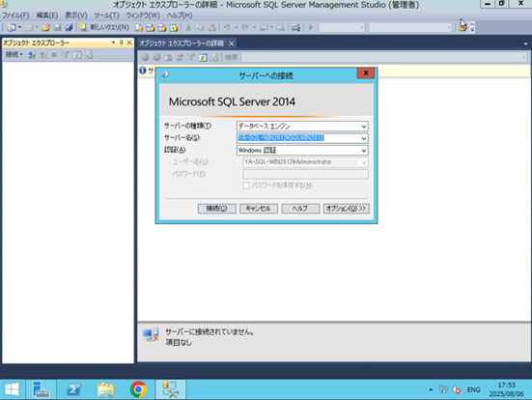Screen dimensions: 532x400
Task: Open the 接続 dropdown in Object Explorer
Action: 14,55
